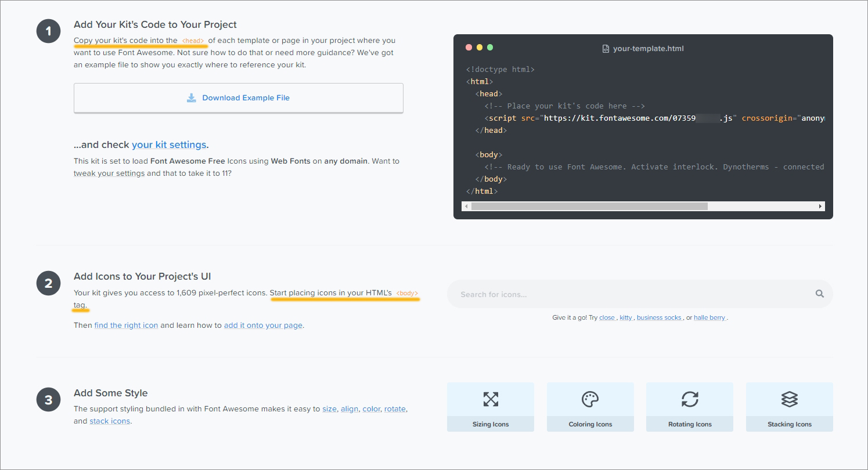Viewport: 868px width, 470px height.
Task: Open the Sizing Icons card label
Action: pyautogui.click(x=491, y=424)
